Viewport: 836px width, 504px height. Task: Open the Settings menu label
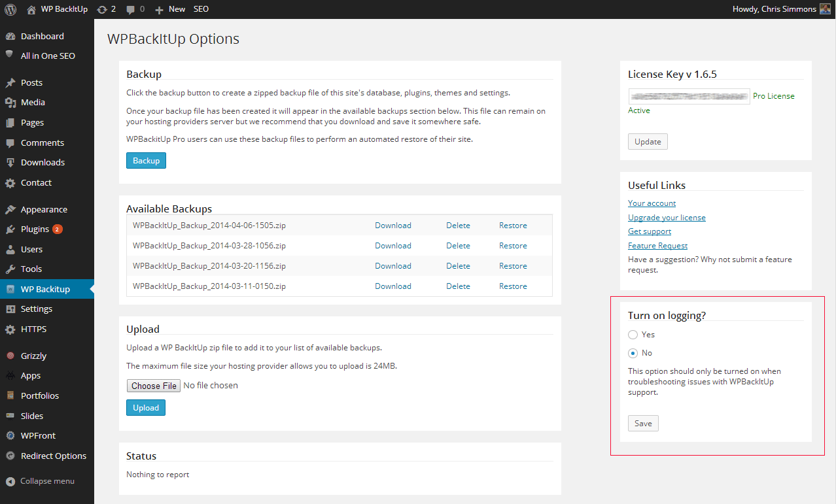pyautogui.click(x=37, y=309)
